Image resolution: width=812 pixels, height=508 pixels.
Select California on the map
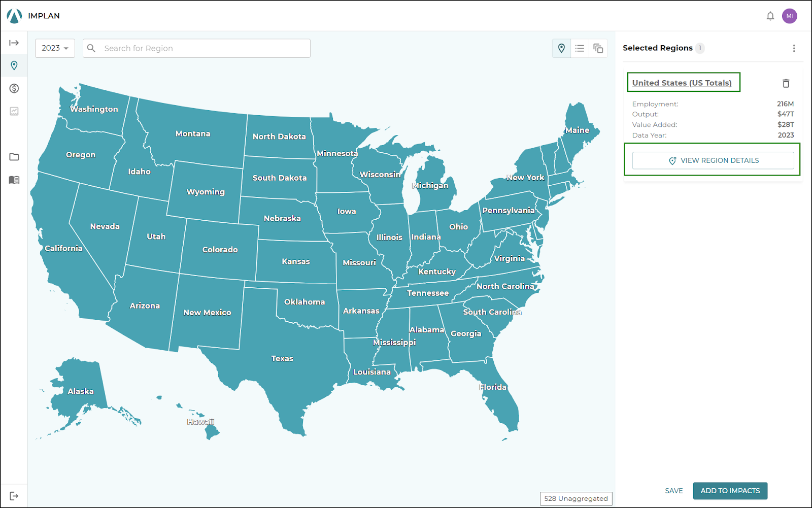point(63,248)
